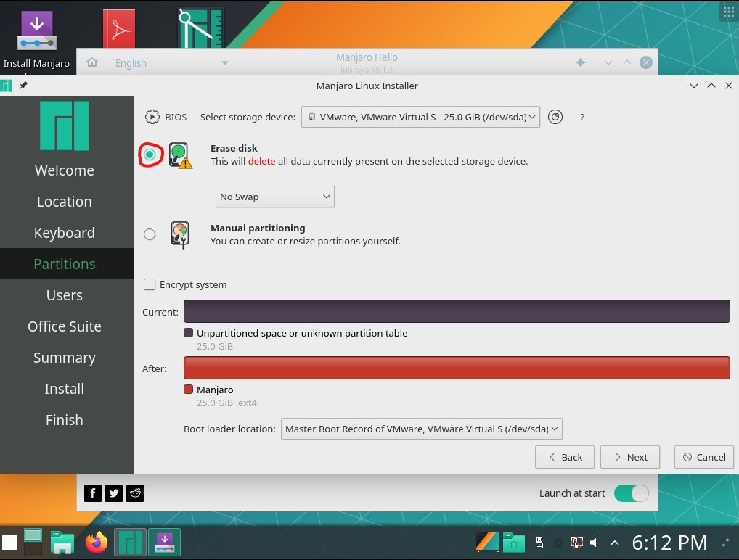Toggle the Launch at start switch
Image resolution: width=739 pixels, height=560 pixels.
point(632,493)
